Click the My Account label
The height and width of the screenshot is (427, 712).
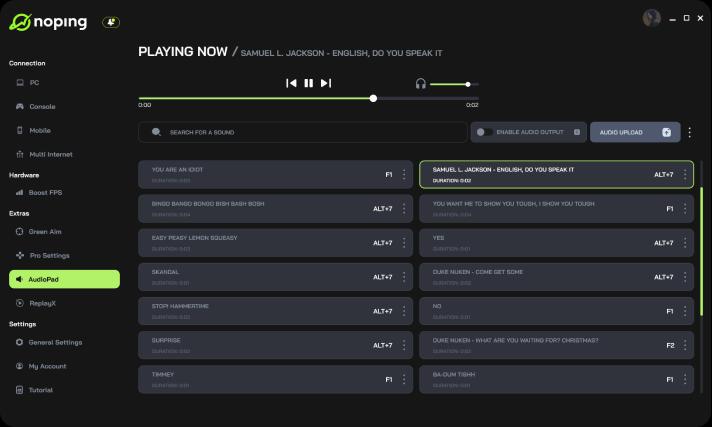(47, 366)
